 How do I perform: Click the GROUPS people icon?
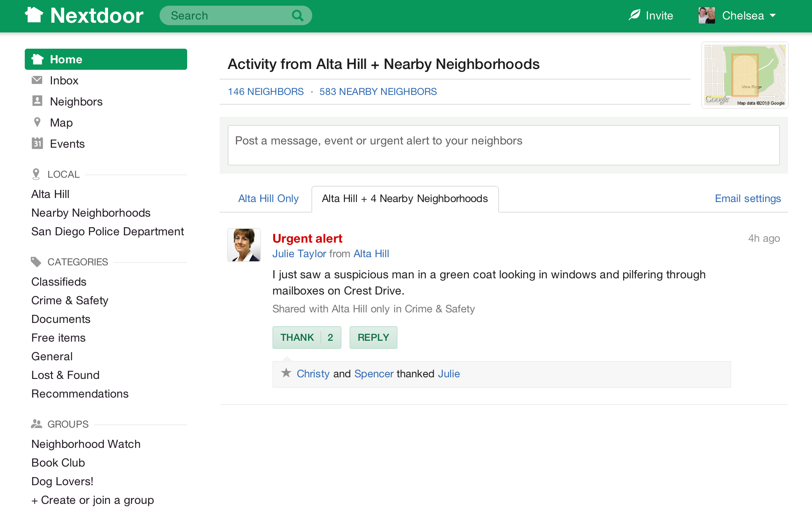tap(36, 424)
